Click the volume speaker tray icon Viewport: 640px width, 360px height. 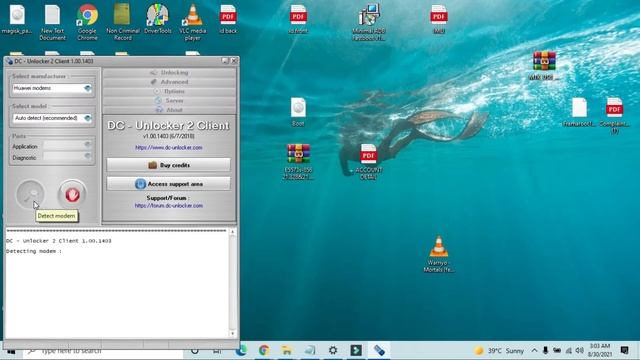[x=580, y=351]
